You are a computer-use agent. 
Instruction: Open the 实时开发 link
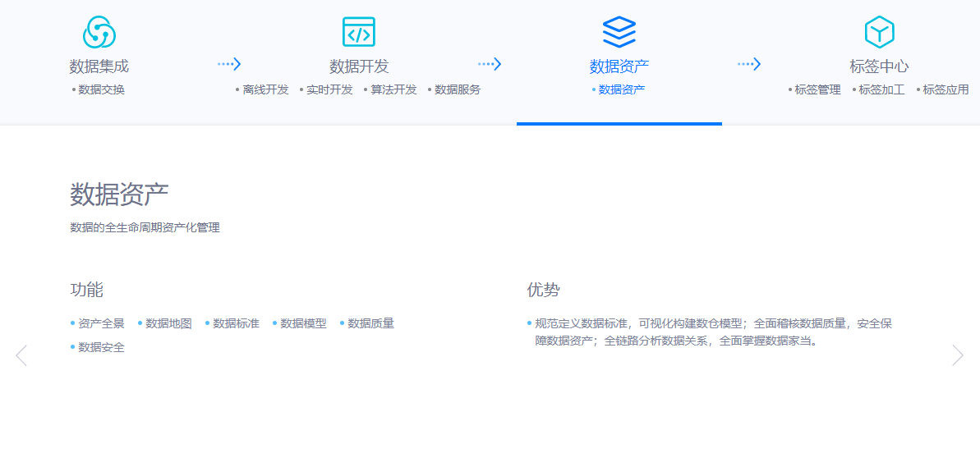coord(329,89)
